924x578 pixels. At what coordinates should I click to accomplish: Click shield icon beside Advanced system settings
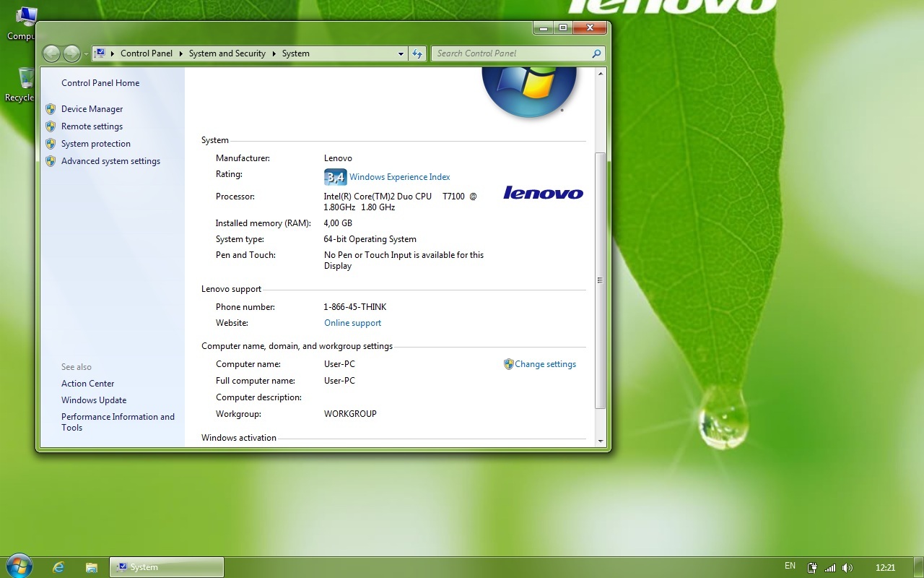51,161
